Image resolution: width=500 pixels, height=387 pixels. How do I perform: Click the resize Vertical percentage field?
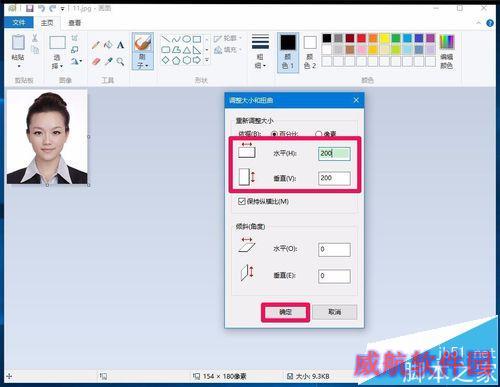click(x=334, y=178)
